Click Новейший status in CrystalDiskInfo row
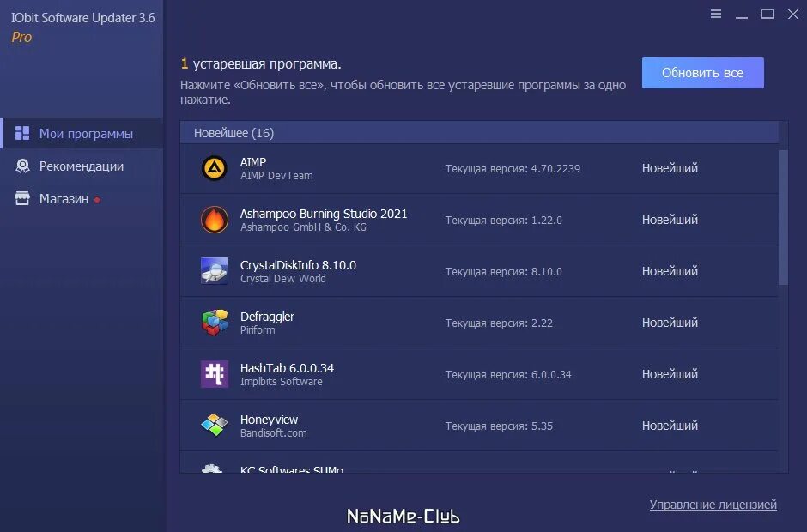Screen dimensions: 807x532 click(x=670, y=271)
